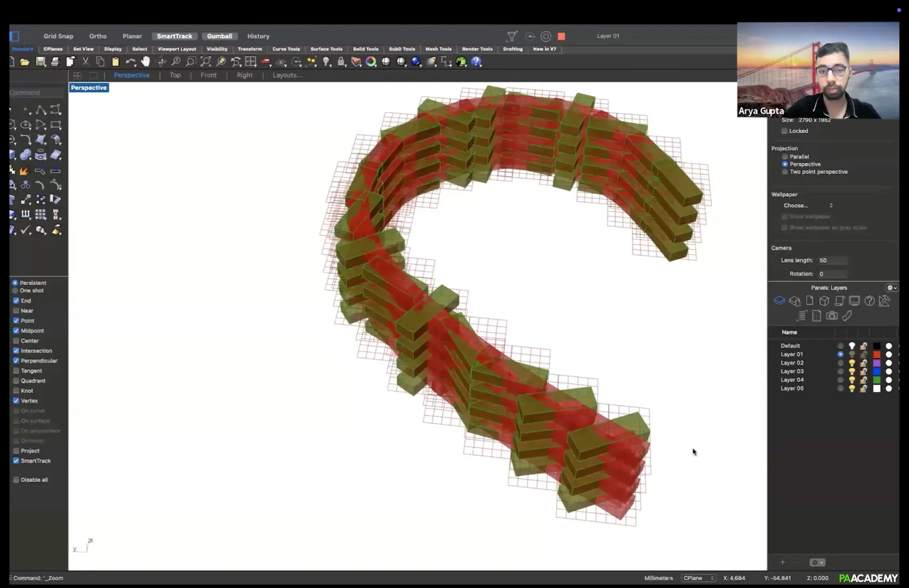Screen dimensions: 909x588
Task: Click the Rectangle tool icon
Action: pyautogui.click(x=56, y=125)
